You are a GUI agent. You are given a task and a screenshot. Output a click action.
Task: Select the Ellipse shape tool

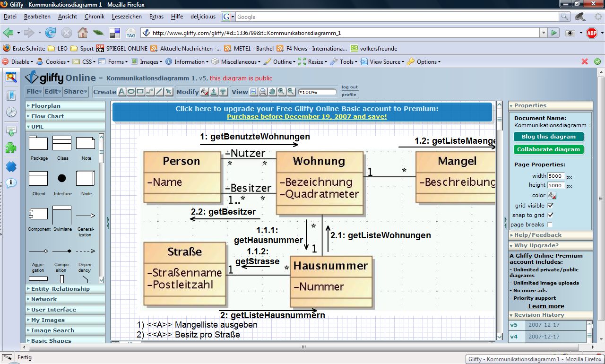point(131,92)
